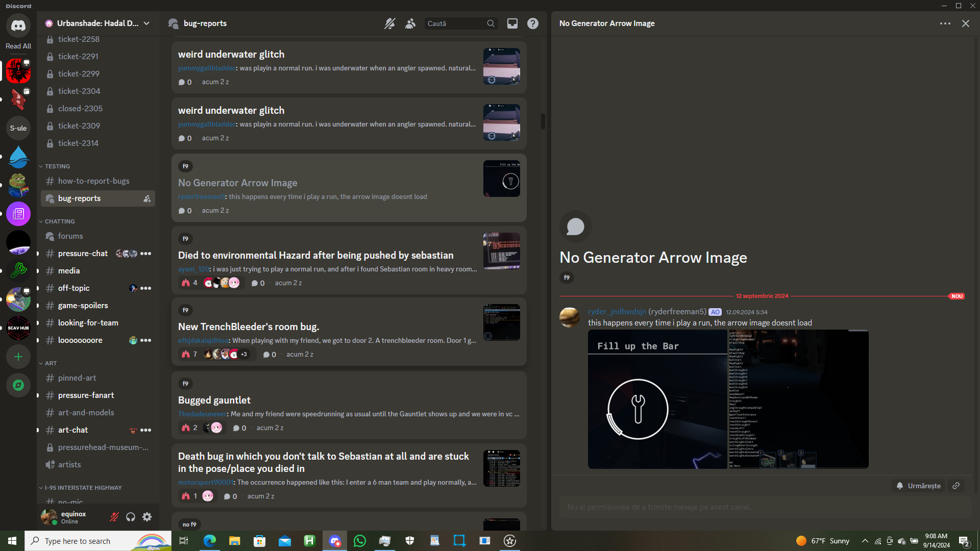Collapse the TESTING channel category
The height and width of the screenshot is (551, 980).
click(x=57, y=166)
